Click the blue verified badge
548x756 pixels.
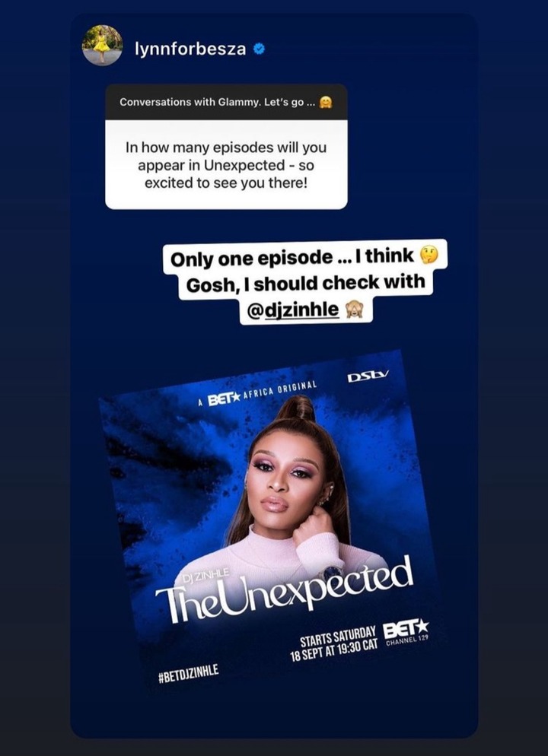pyautogui.click(x=259, y=49)
